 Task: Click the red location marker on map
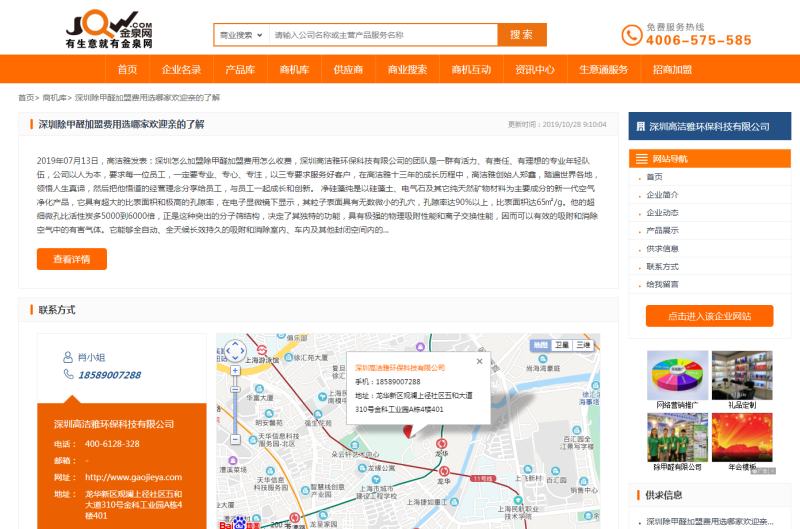pos(408,431)
